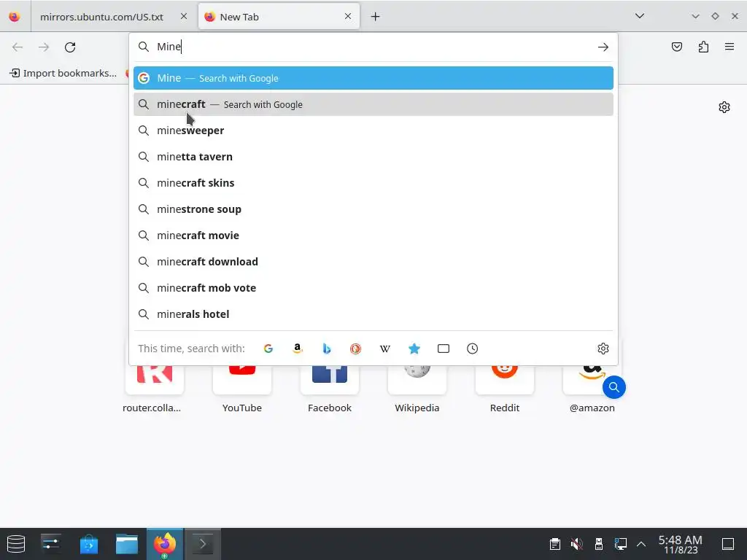
Task: Click the Show Desktop button in taskbar
Action: click(727, 544)
